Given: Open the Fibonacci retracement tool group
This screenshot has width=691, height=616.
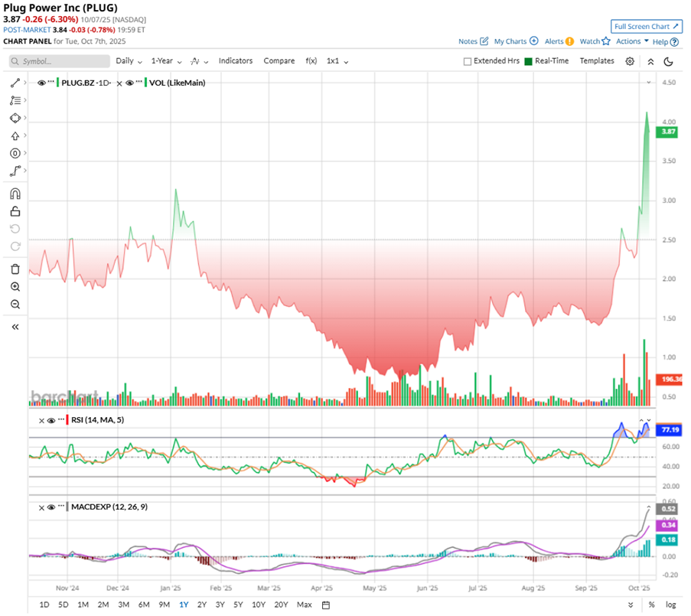Looking at the screenshot, I should coord(15,100).
